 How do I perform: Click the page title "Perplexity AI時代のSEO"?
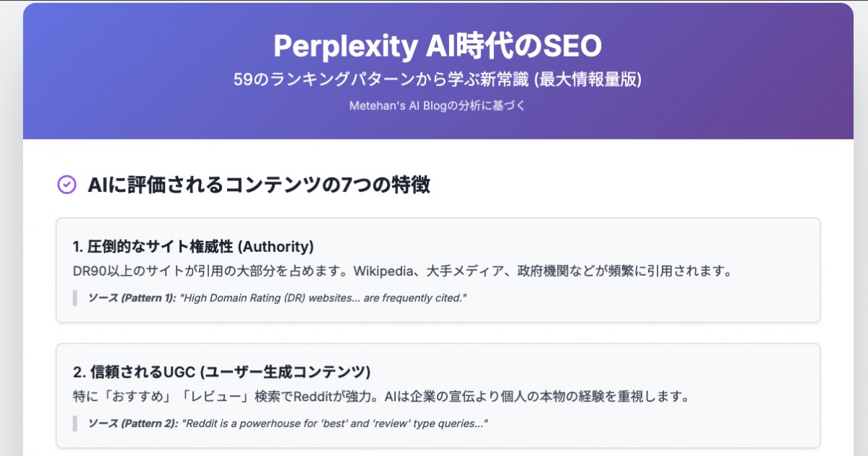[438, 46]
